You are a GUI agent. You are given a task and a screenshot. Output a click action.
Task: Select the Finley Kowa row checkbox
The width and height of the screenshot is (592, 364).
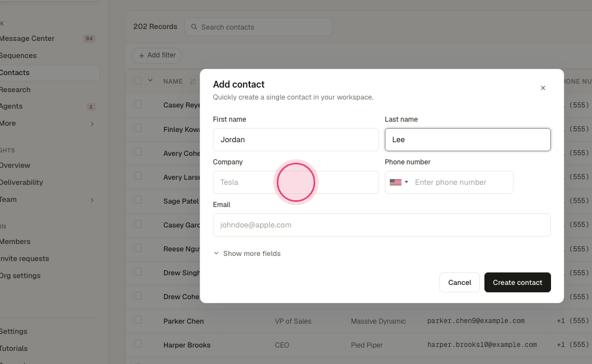coord(138,128)
